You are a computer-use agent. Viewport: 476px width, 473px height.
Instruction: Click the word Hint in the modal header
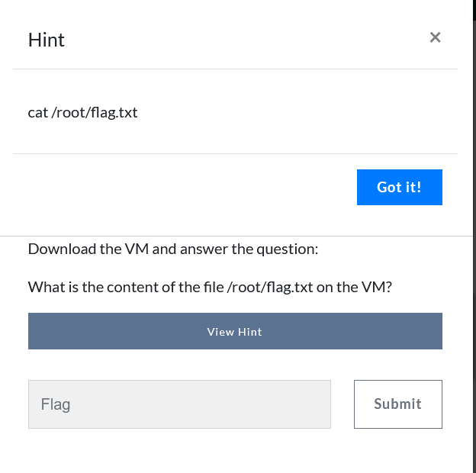click(47, 40)
